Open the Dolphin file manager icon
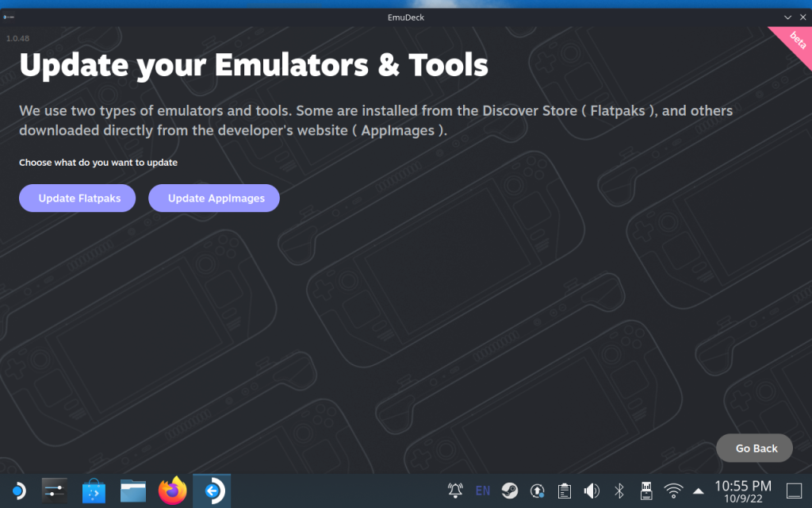The height and width of the screenshot is (508, 812). [x=133, y=491]
